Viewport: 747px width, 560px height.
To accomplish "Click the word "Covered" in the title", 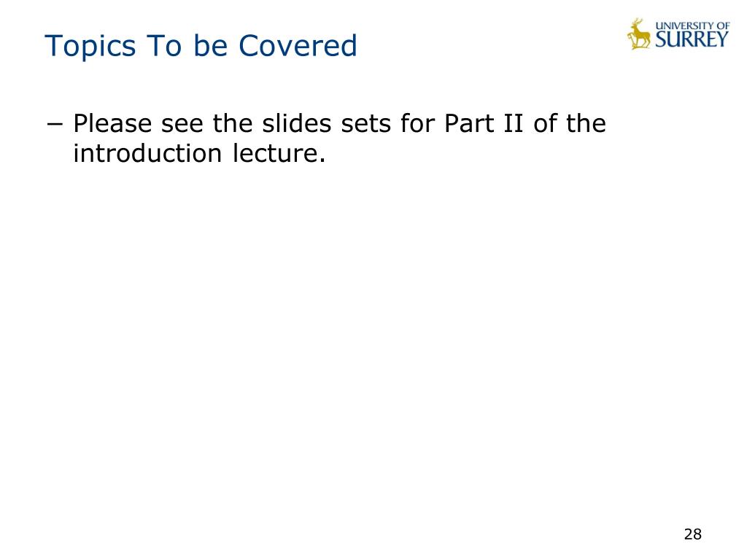I will pos(298,45).
